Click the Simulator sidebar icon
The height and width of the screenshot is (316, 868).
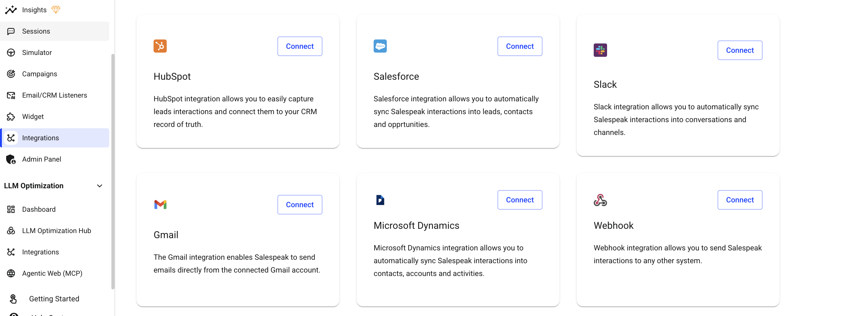tap(11, 53)
